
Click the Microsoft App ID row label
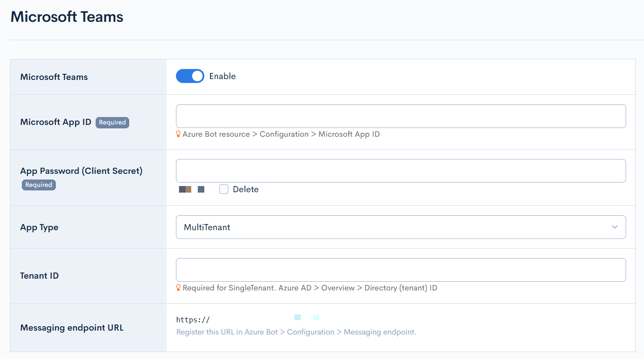coord(55,122)
